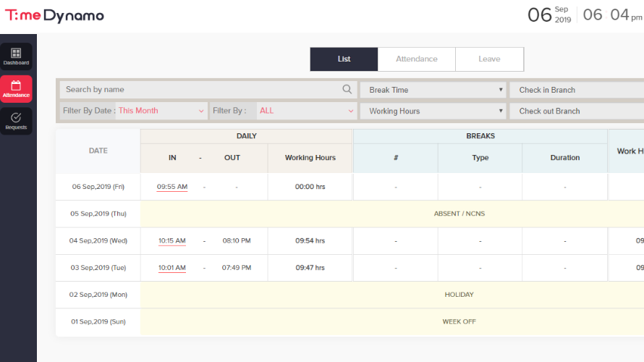Screen dimensions: 644x362
Task: Open the Check in Branch selector
Action: click(576, 90)
